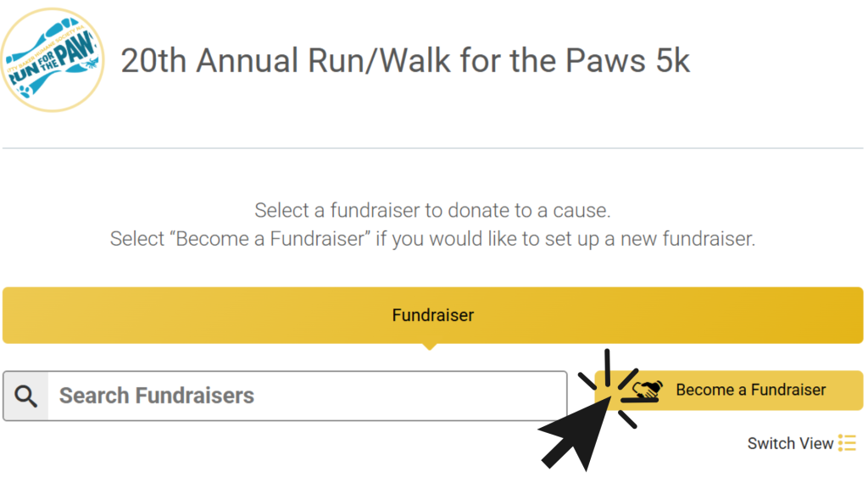The height and width of the screenshot is (488, 868).
Task: Click the handshake icon on the yellow button
Action: [x=648, y=391]
